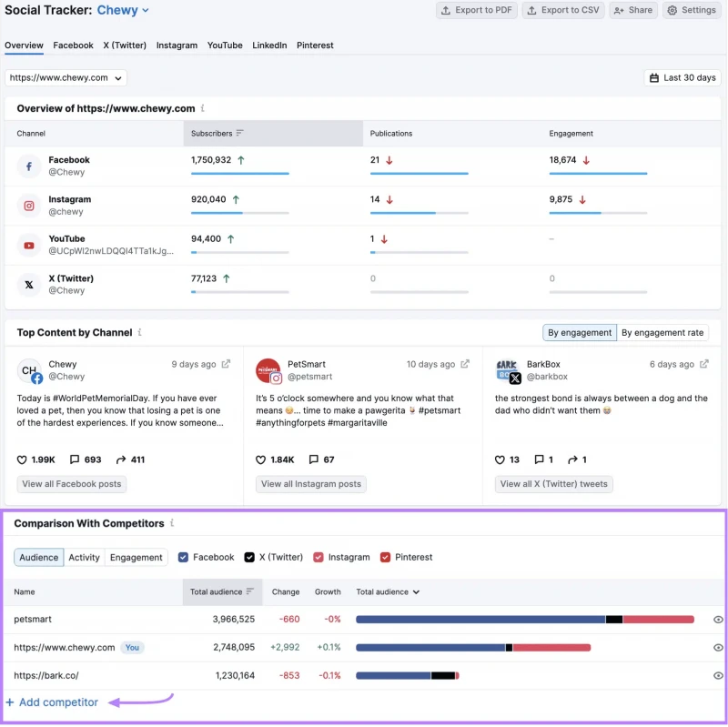The image size is (728, 727).
Task: Click heart likes icon on PetSmart post
Action: tap(261, 459)
